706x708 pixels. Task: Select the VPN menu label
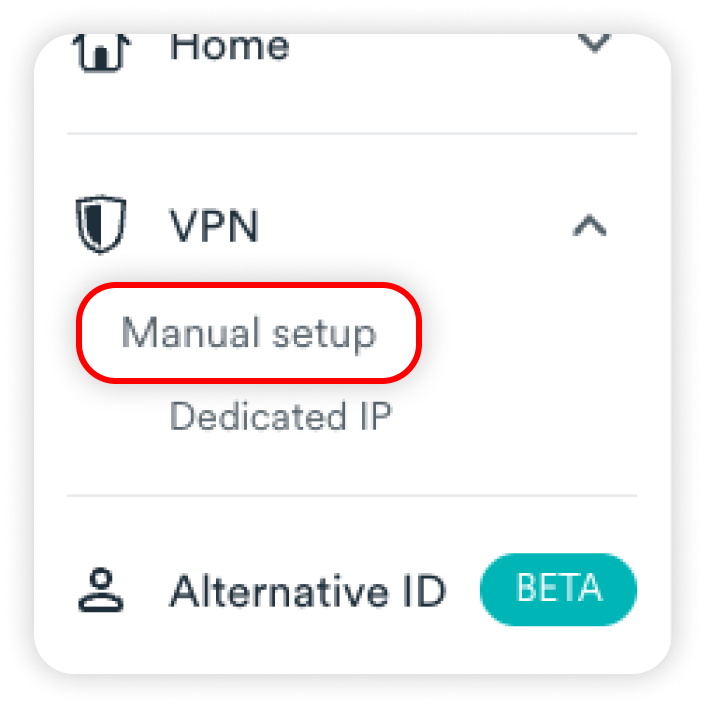tap(214, 226)
